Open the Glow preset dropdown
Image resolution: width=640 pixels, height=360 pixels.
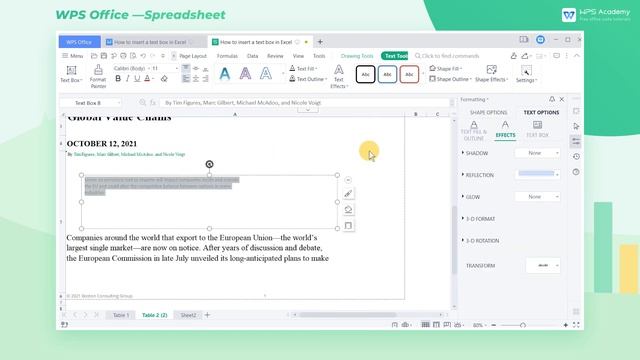[x=538, y=197]
